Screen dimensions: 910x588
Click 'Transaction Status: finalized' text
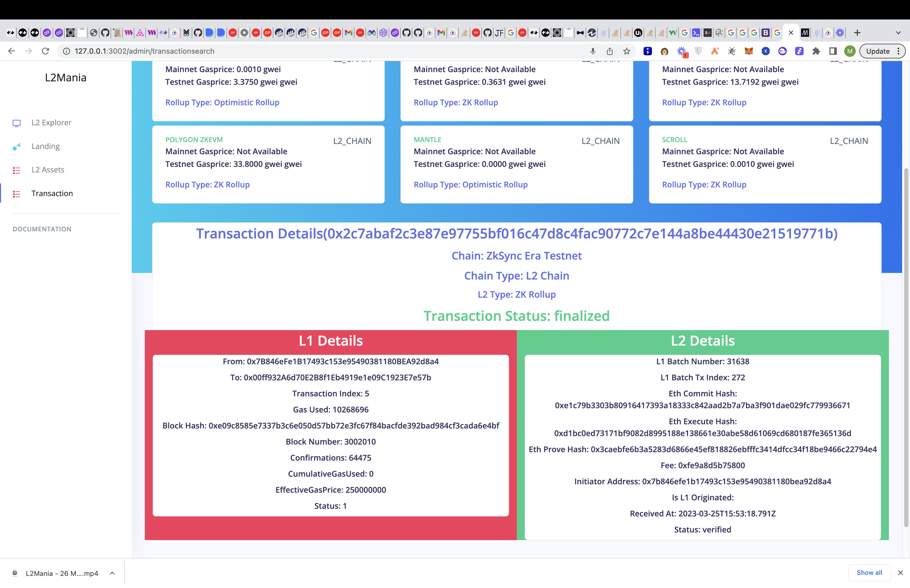[x=517, y=316]
